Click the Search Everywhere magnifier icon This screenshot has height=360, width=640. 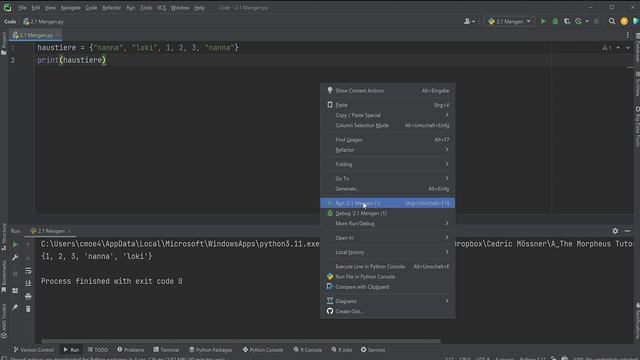611,21
